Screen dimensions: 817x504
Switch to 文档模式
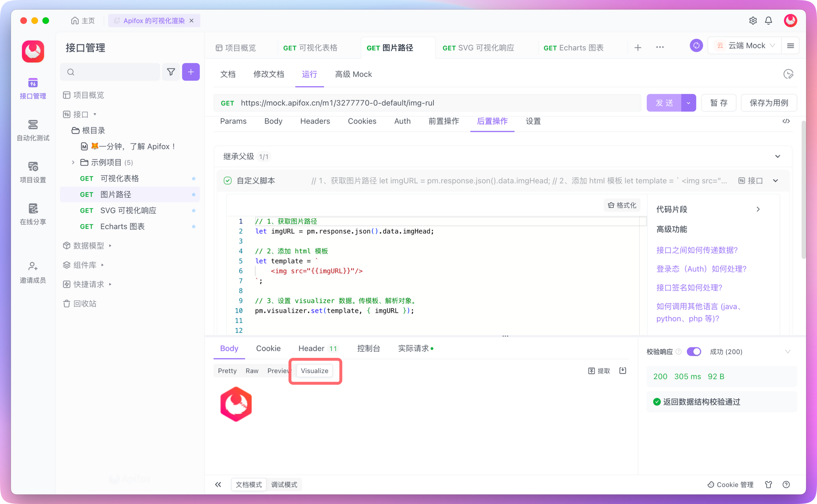click(249, 484)
